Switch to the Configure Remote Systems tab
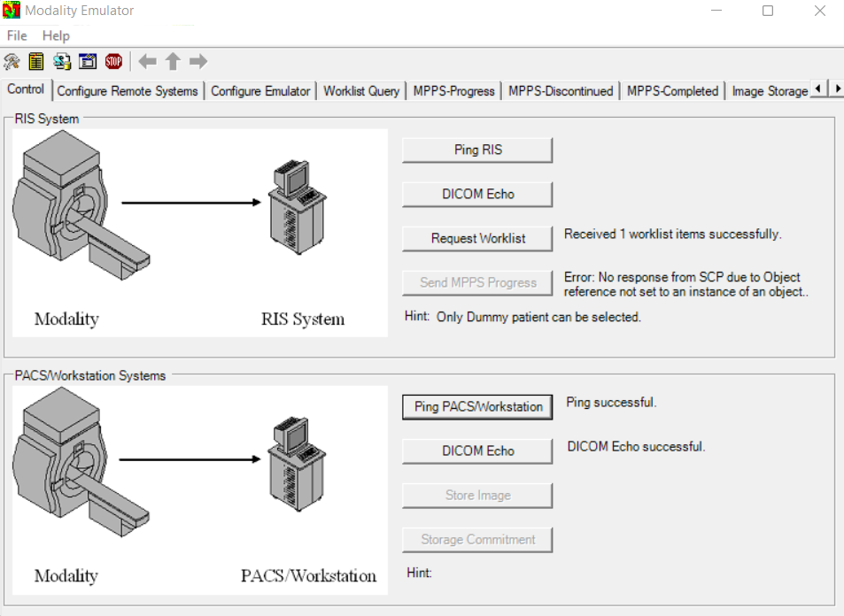 coord(128,90)
